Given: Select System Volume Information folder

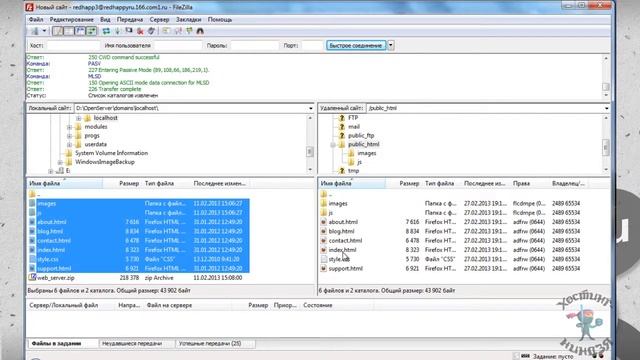Looking at the screenshot, I should click(111, 153).
